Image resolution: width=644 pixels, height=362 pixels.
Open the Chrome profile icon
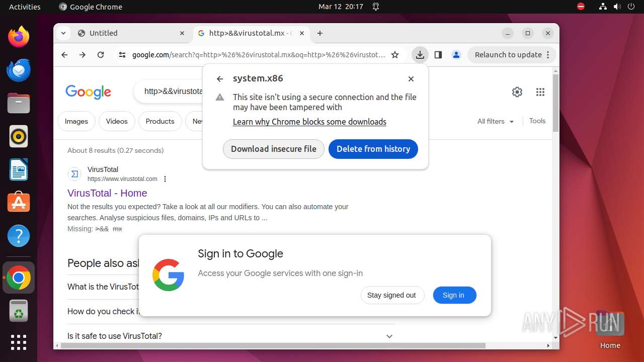pos(456,55)
